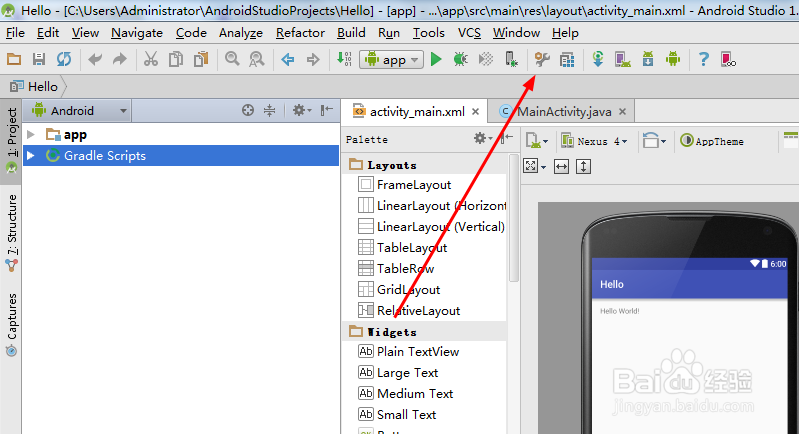Click the Palette vertical scrollbar
The width and height of the screenshot is (799, 434).
tap(514, 219)
